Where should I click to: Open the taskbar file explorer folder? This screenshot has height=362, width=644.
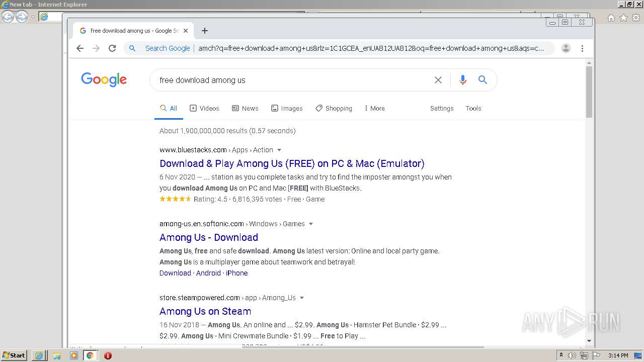pyautogui.click(x=57, y=355)
